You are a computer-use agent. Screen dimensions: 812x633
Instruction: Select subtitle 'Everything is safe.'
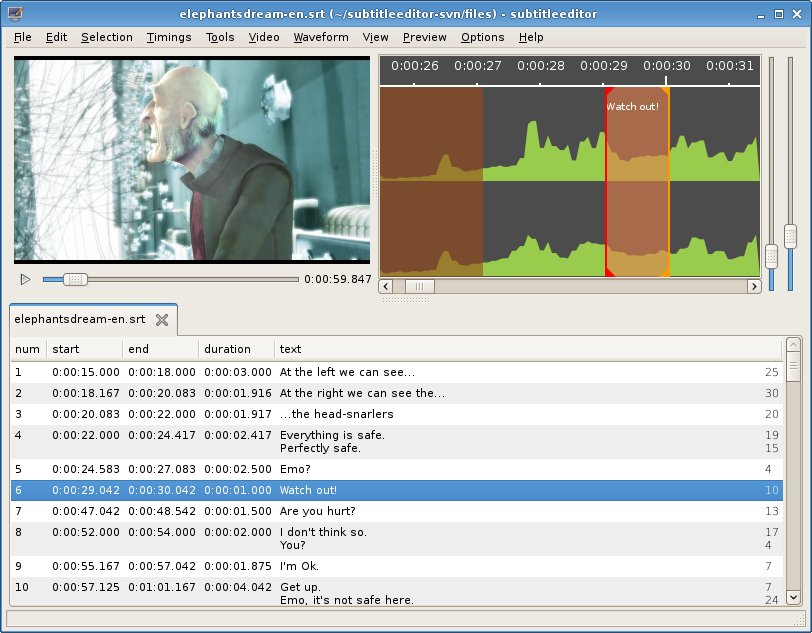click(397, 442)
